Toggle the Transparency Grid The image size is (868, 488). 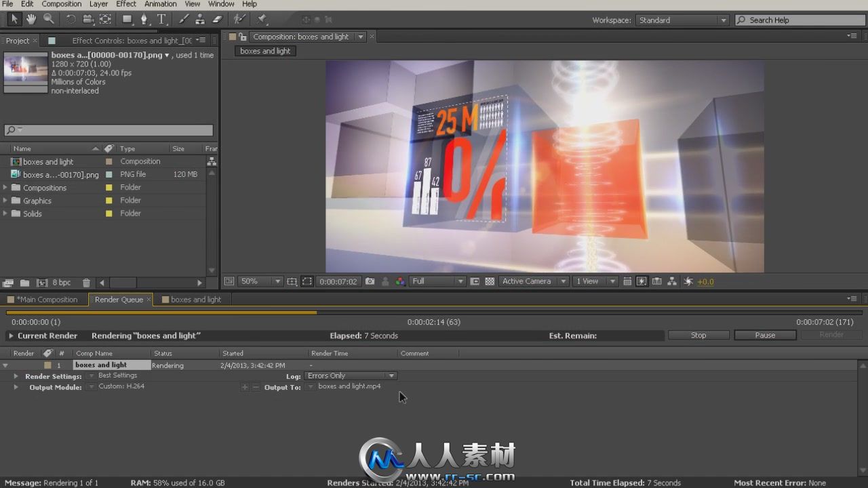tap(490, 281)
